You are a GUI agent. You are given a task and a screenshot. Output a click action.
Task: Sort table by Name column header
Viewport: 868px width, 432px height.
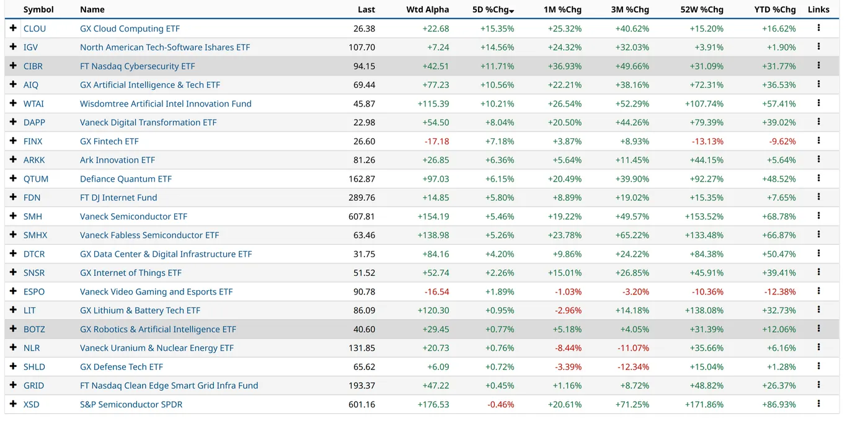(92, 9)
